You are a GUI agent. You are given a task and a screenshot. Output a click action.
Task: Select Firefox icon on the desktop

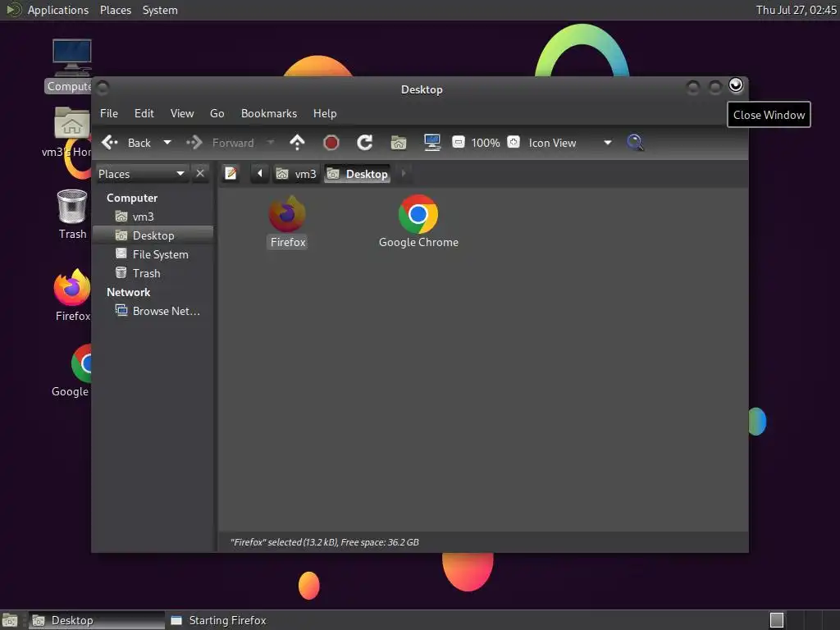(x=73, y=295)
